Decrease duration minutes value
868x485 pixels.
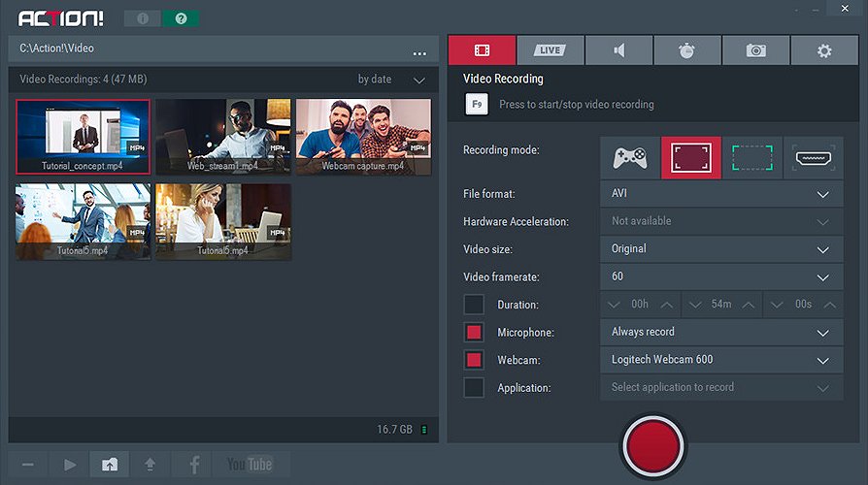click(695, 305)
